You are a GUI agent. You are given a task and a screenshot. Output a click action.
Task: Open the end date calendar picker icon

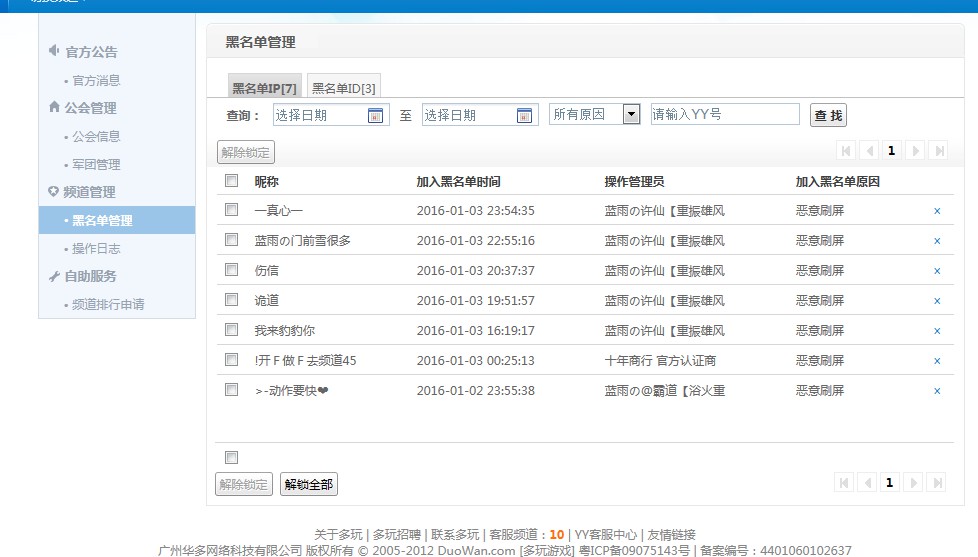(525, 115)
